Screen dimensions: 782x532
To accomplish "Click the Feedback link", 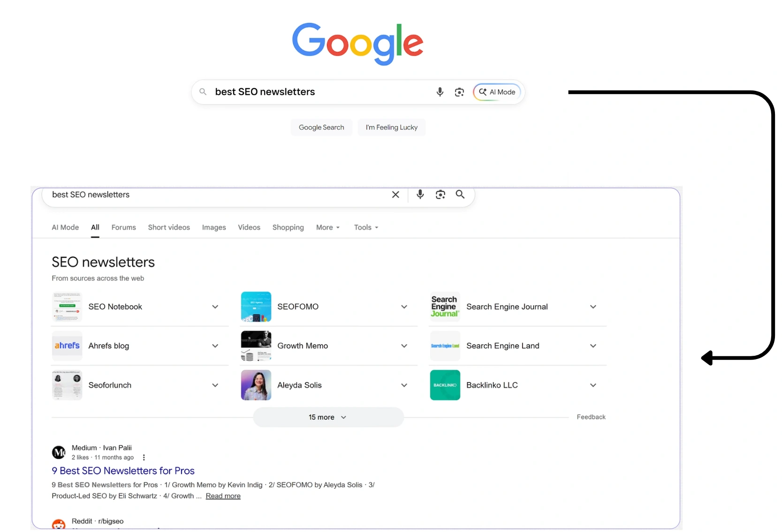I will coord(591,417).
